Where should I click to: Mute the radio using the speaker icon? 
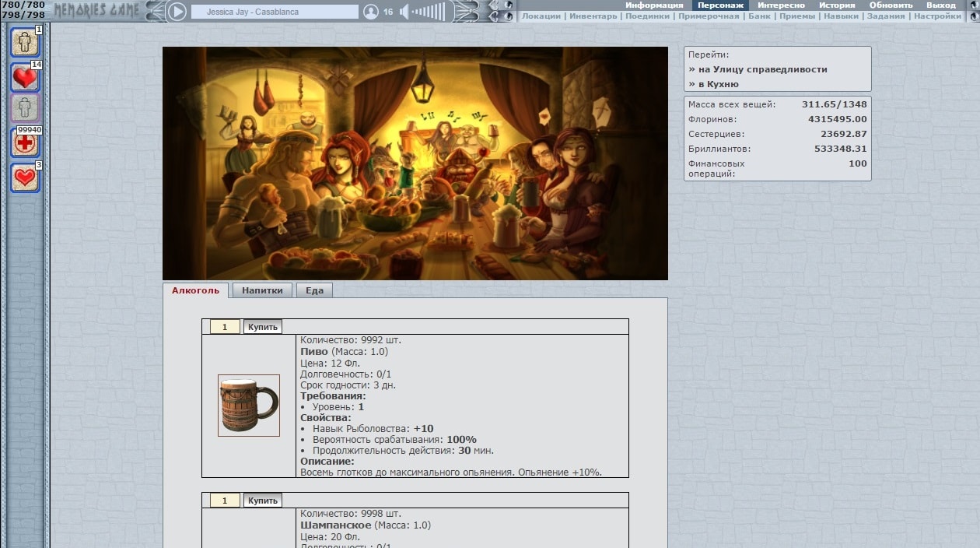404,12
